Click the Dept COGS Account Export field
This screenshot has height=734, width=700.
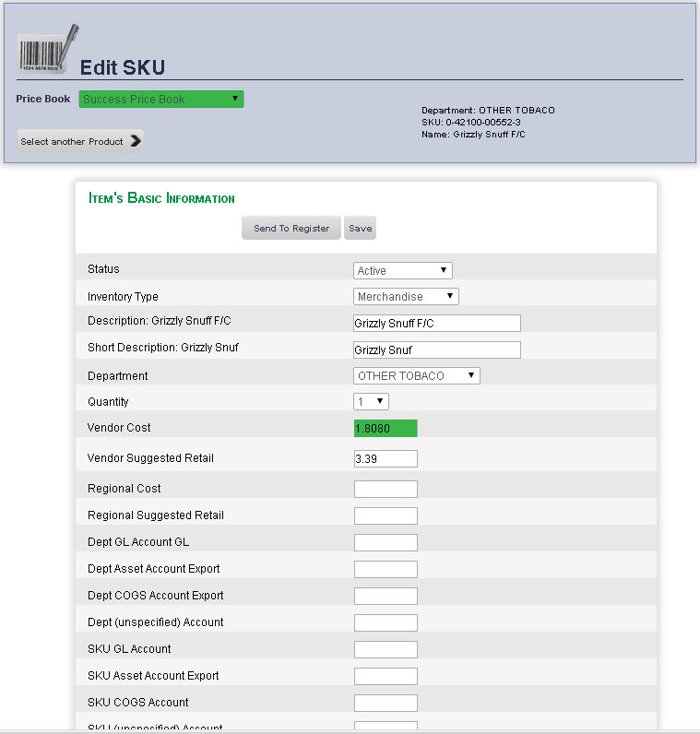coord(386,596)
